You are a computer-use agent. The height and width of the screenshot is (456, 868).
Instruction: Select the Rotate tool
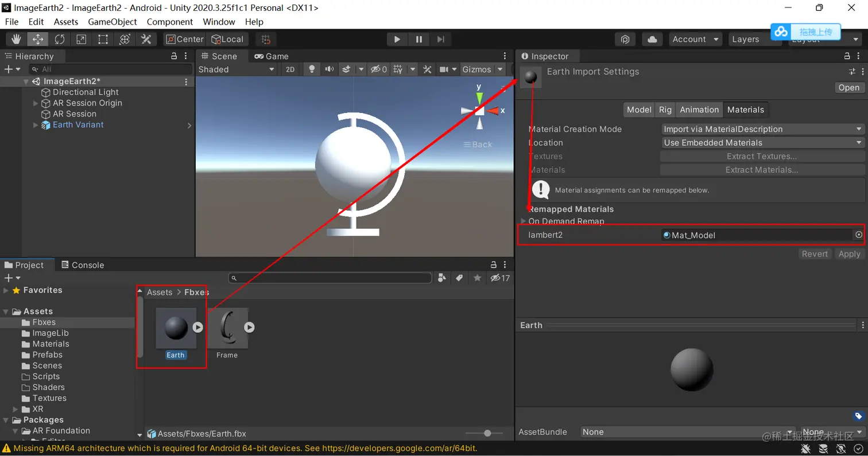click(x=60, y=39)
